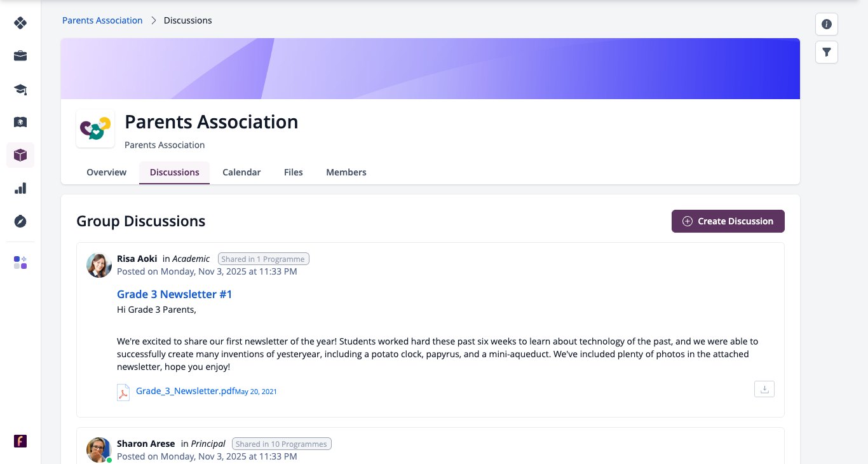The image size is (868, 464).
Task: Click the Create Discussion button
Action: (728, 221)
